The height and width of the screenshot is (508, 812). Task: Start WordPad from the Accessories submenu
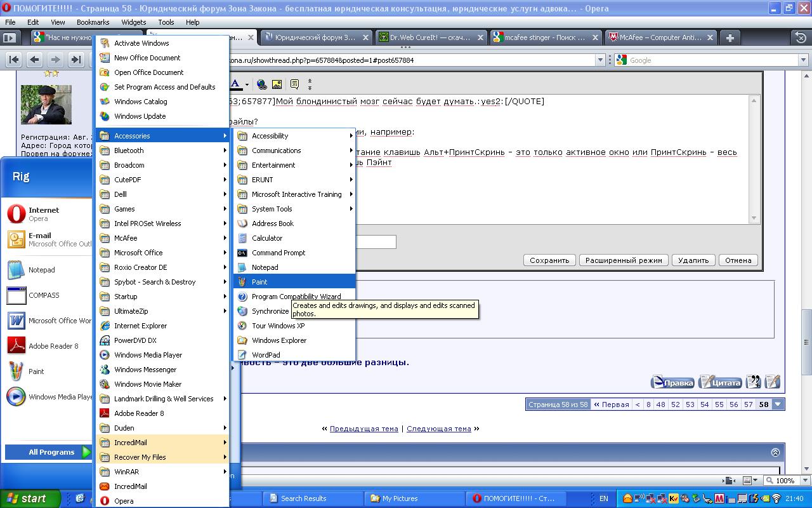[x=294, y=355]
